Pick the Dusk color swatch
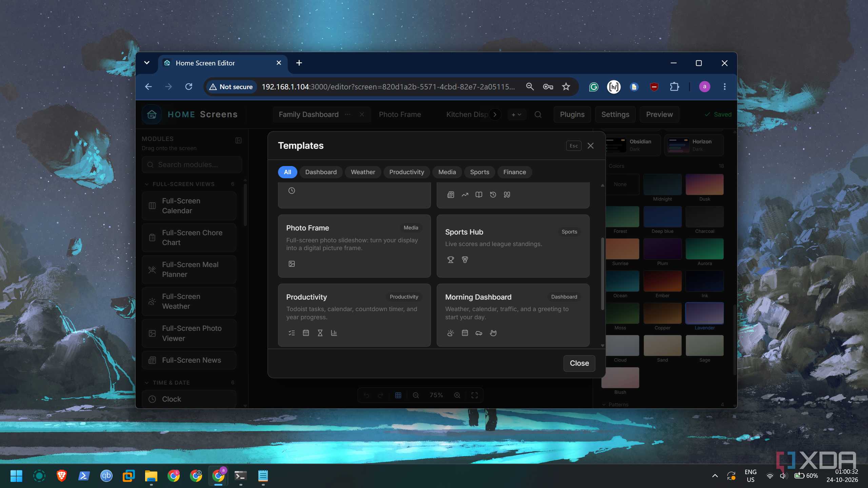This screenshot has height=488, width=868. [x=705, y=184]
